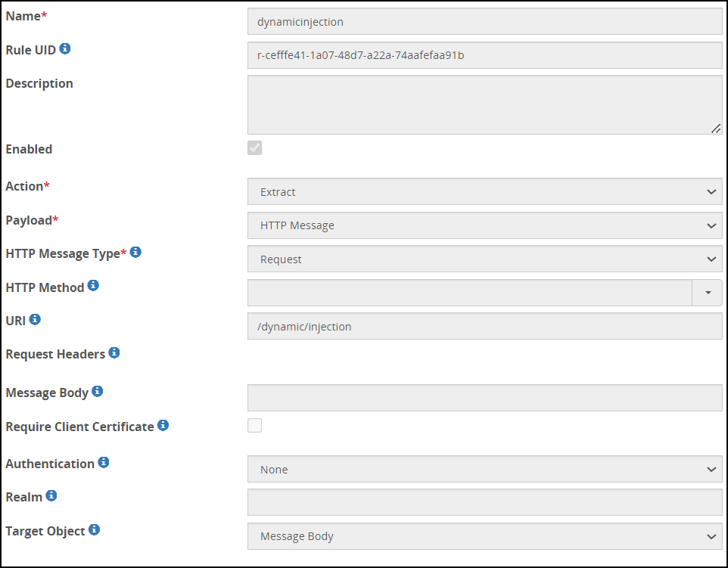Check the Require Client Certificate box
This screenshot has width=728, height=568.
(255, 426)
